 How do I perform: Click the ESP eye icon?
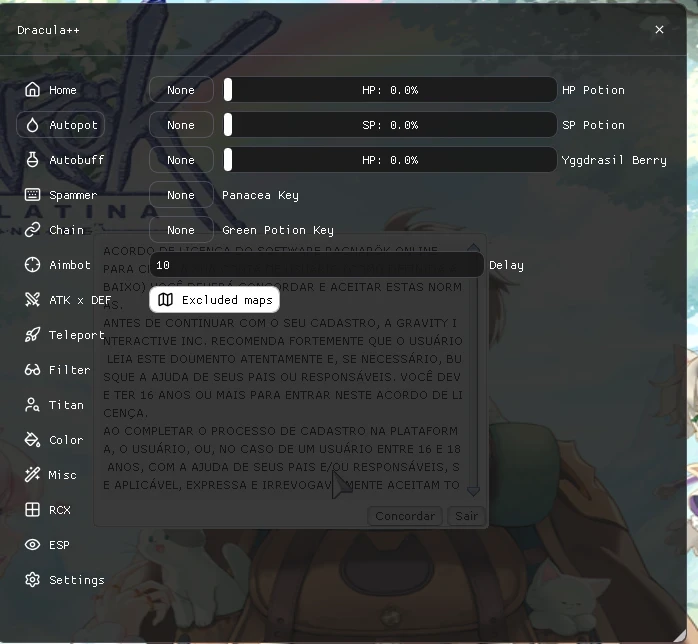32,545
